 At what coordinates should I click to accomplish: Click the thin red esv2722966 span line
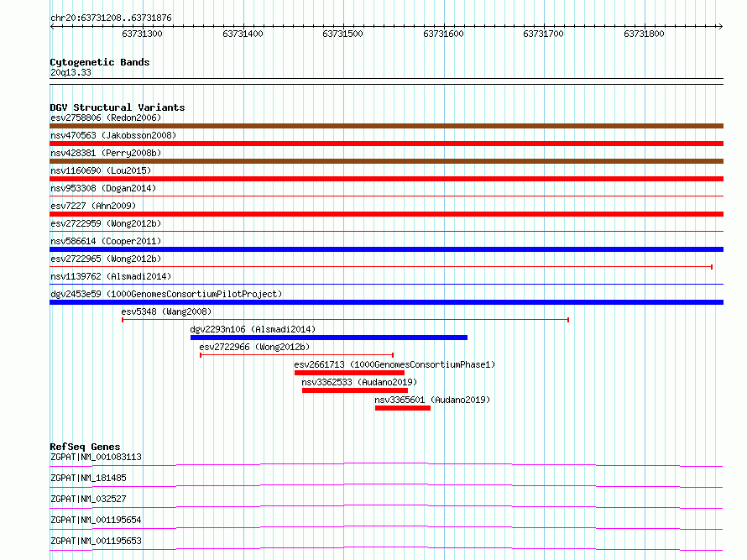[297, 355]
